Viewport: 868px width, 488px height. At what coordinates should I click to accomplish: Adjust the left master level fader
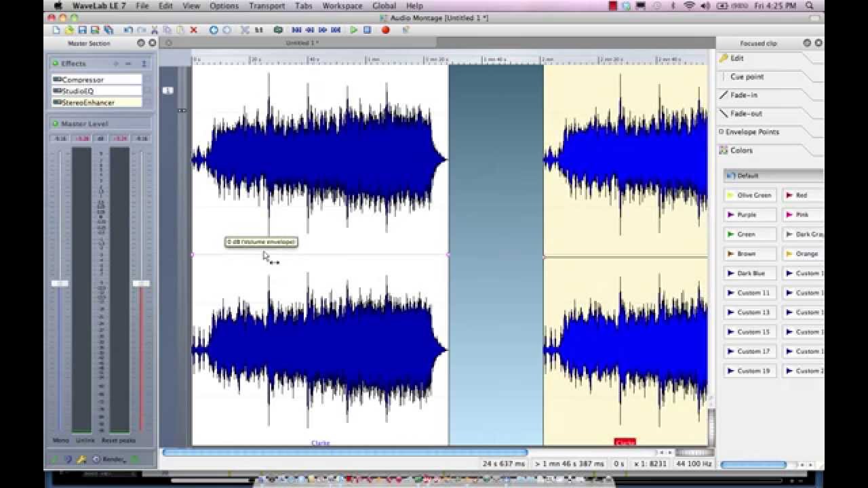pos(60,283)
